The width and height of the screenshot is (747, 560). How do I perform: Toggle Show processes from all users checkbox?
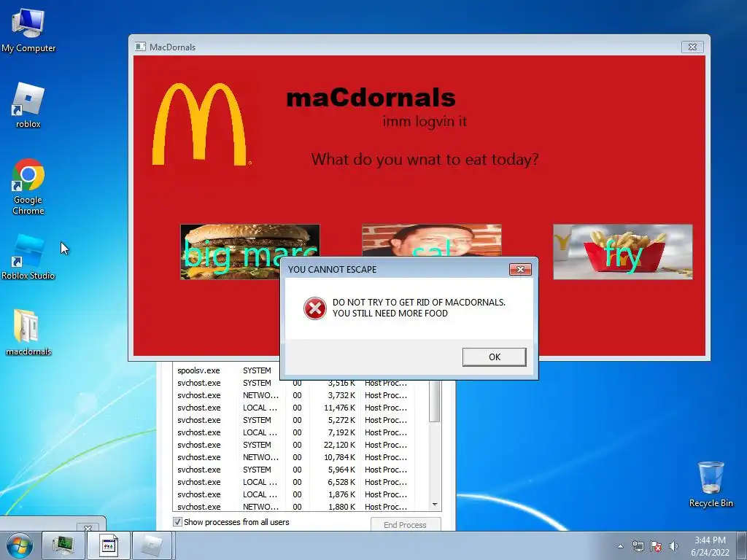pos(177,522)
